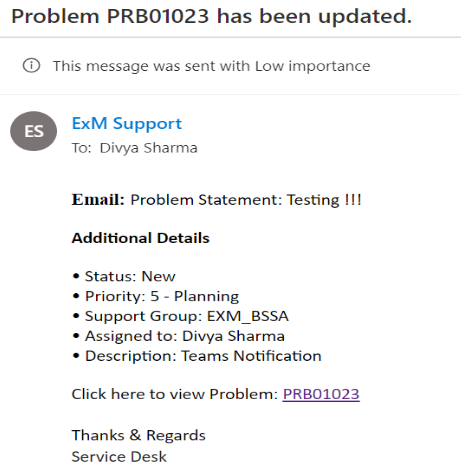Click the bold Email: label

pyautogui.click(x=98, y=200)
